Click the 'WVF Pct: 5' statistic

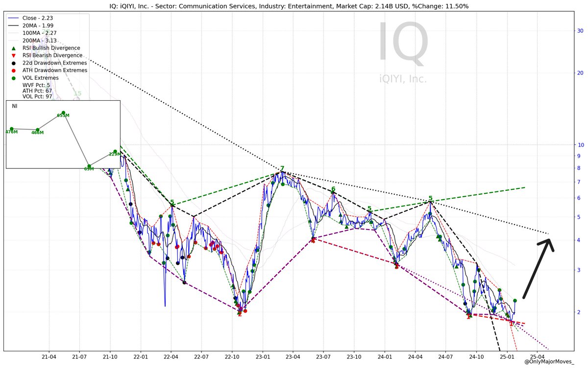coord(37,85)
